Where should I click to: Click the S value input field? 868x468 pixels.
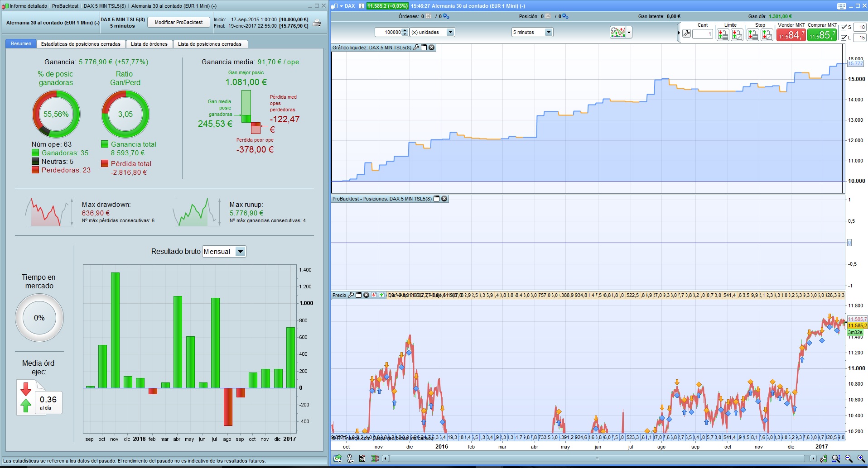tap(860, 28)
